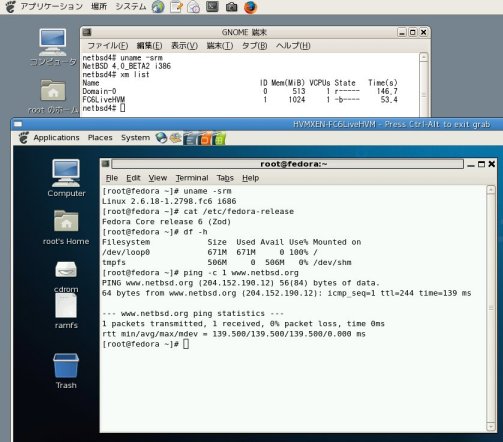
Task: Click the root@fedora terminal window menu icon
Action: (x=106, y=164)
